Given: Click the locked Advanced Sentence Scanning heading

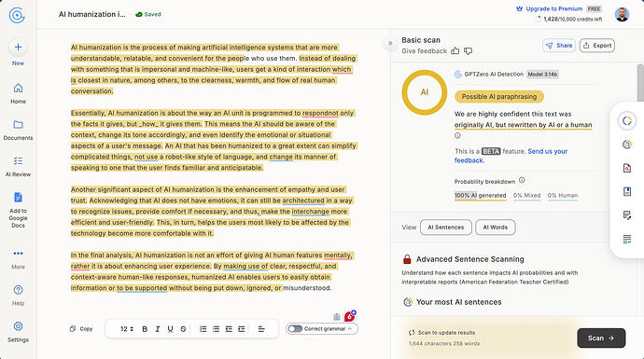Looking at the screenshot, I should (469, 259).
